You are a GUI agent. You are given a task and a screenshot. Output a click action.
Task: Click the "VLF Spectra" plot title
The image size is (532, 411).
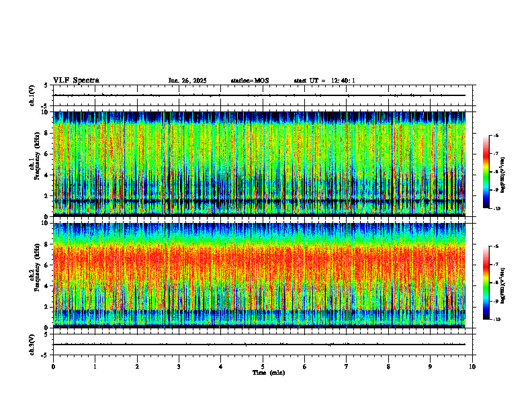[x=76, y=81]
